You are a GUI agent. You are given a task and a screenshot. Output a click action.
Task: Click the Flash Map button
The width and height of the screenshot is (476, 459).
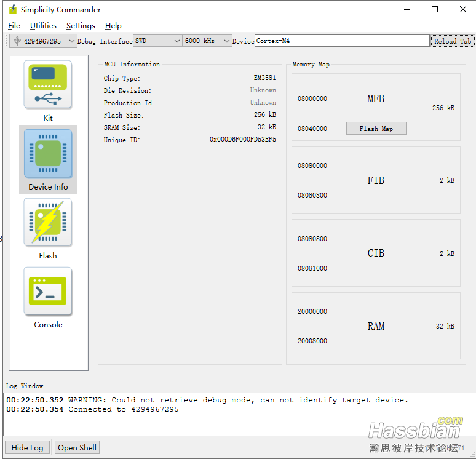[x=376, y=129]
